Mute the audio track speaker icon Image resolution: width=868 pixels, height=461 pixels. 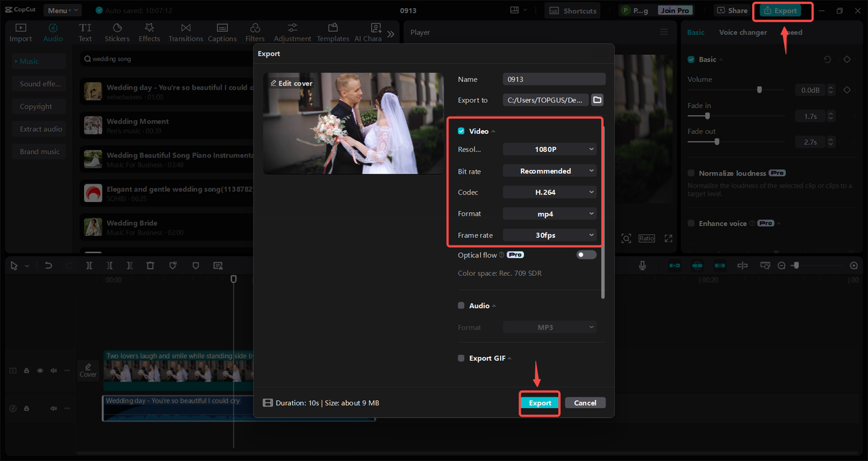[x=54, y=409]
